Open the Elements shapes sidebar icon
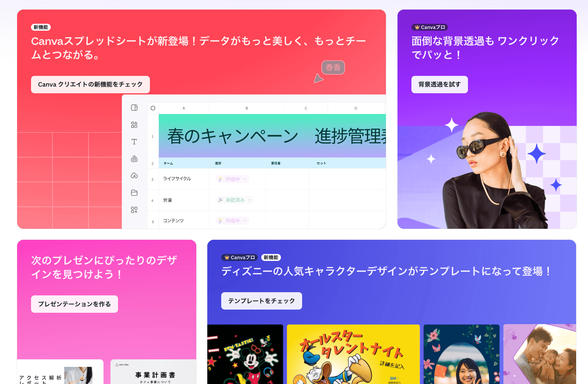588x384 pixels. [134, 125]
